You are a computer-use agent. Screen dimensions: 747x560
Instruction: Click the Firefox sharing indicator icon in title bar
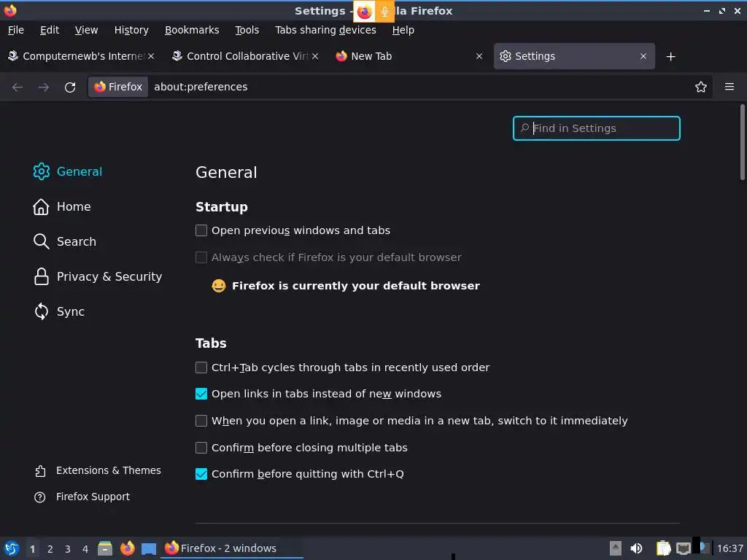tap(364, 12)
